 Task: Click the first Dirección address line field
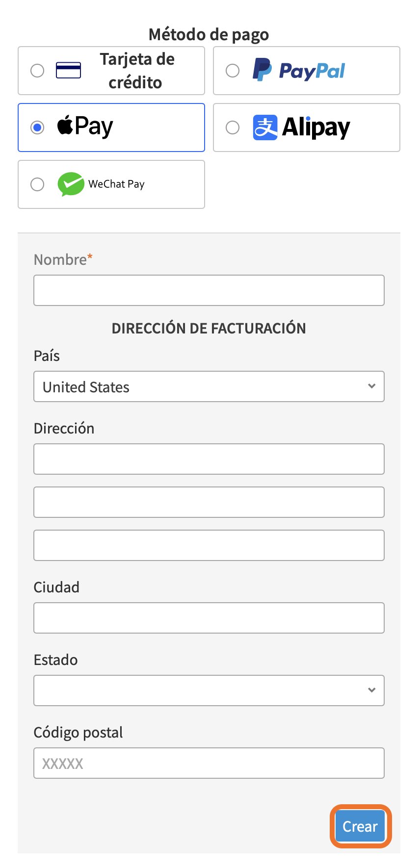coord(209,459)
